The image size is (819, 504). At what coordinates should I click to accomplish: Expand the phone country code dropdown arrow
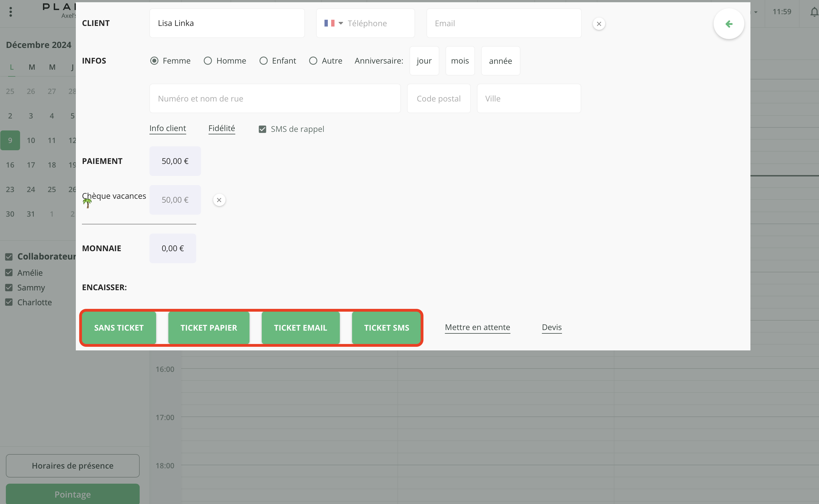(x=341, y=23)
